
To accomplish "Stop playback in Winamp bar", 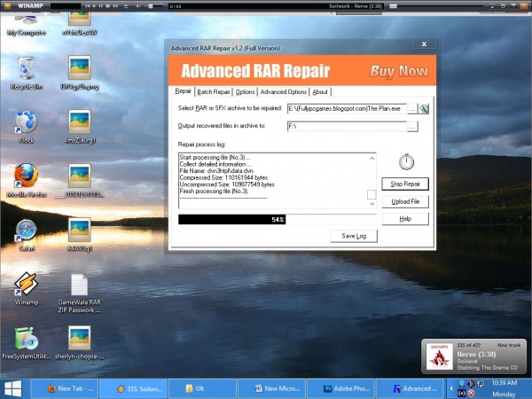I will click(108, 6).
